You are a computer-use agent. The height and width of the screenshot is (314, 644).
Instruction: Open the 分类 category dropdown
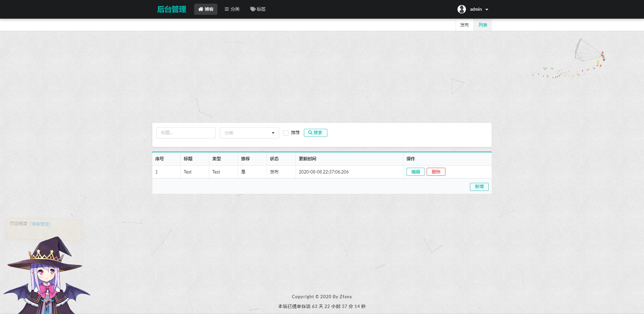tap(249, 133)
